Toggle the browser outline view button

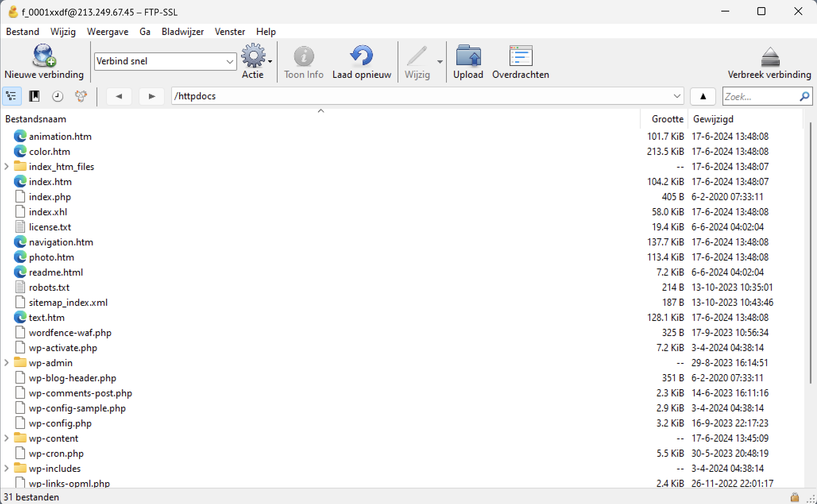[12, 96]
